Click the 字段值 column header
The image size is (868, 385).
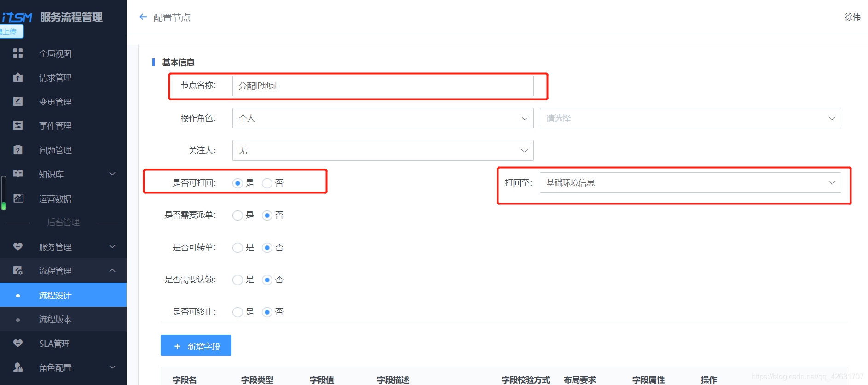[322, 379]
